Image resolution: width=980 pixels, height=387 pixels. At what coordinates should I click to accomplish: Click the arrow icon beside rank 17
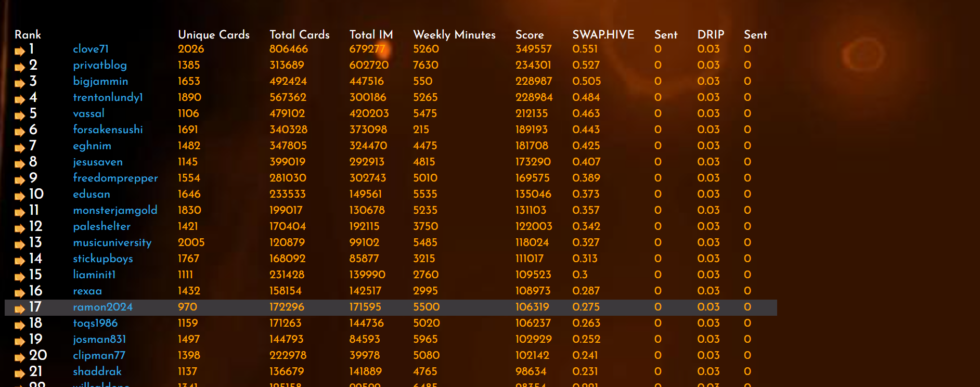20,309
